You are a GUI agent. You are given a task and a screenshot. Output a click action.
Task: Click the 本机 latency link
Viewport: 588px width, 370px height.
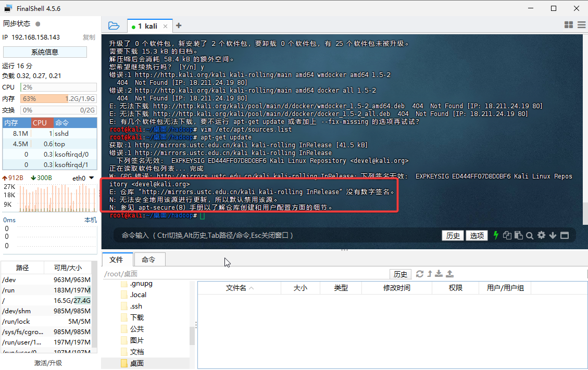(91, 220)
